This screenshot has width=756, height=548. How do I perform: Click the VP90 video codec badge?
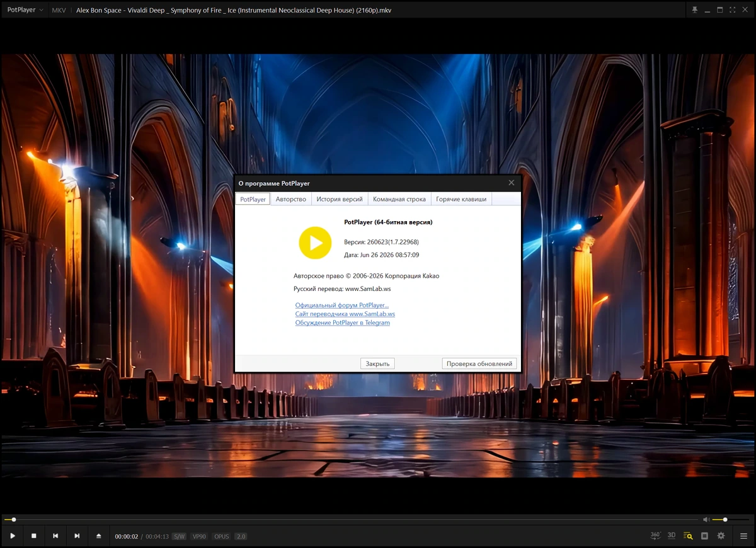(199, 537)
